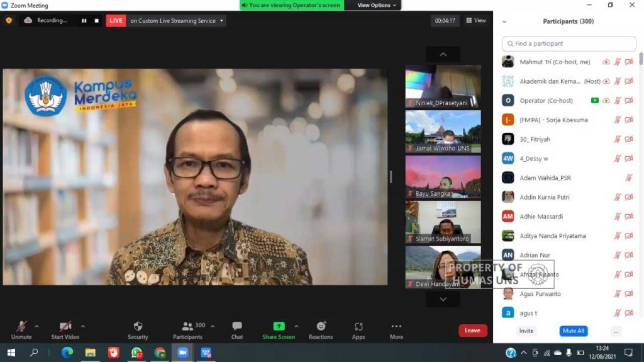Click the participants list scrollbar
This screenshot has height=362, width=644.
(641, 59)
